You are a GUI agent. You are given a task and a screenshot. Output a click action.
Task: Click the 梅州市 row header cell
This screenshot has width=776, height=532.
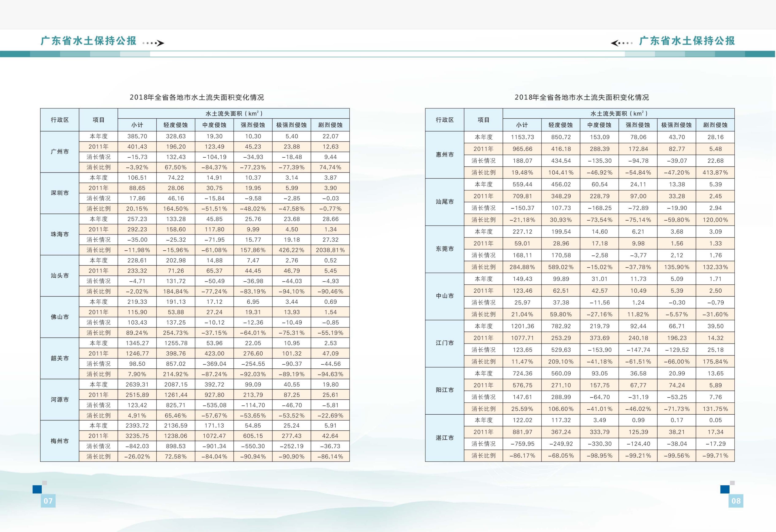pyautogui.click(x=60, y=441)
